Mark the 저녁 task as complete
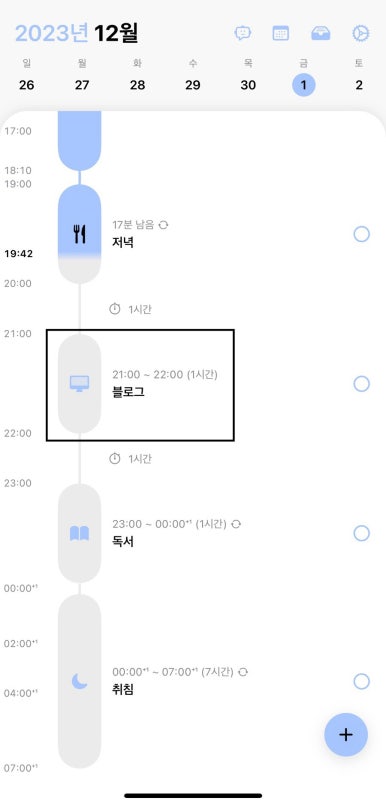This screenshot has height=804, width=386. point(361,234)
